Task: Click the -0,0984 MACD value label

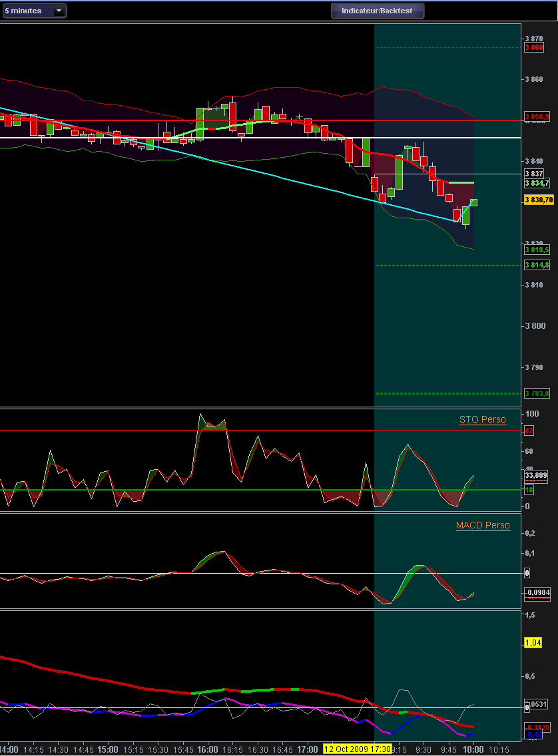Action: pyautogui.click(x=537, y=592)
